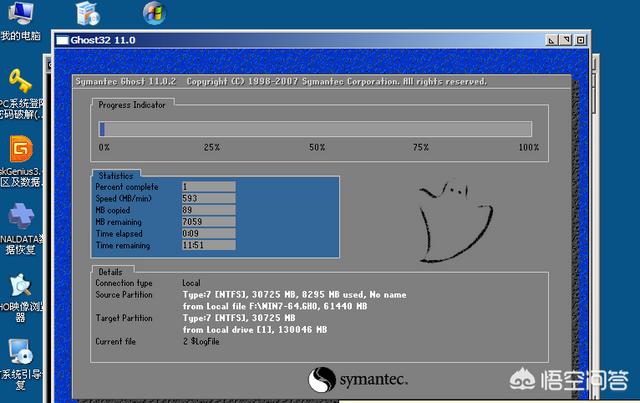Click the MB copied value 89
This screenshot has height=403, width=640.
pos(209,210)
